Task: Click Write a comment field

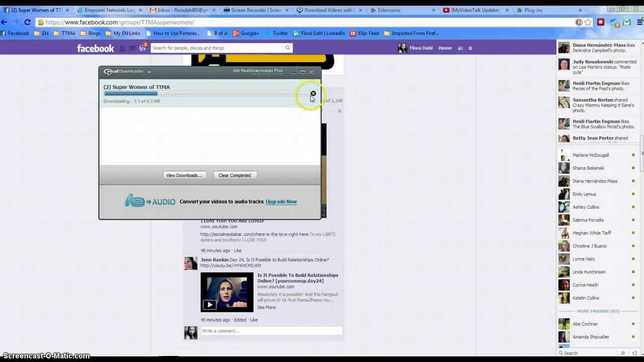Action: pos(271,331)
